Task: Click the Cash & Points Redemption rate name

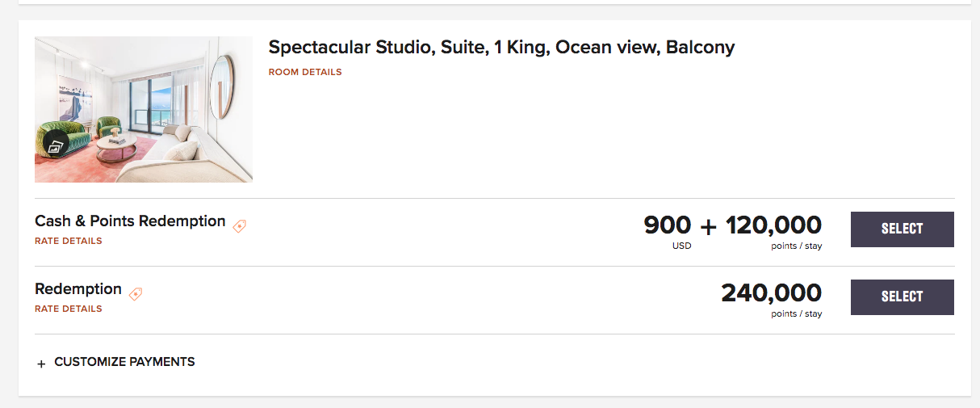Action: tap(130, 221)
